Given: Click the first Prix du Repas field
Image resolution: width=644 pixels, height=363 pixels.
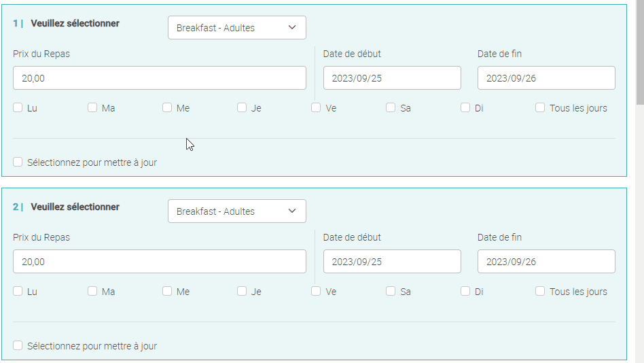Looking at the screenshot, I should click(159, 78).
